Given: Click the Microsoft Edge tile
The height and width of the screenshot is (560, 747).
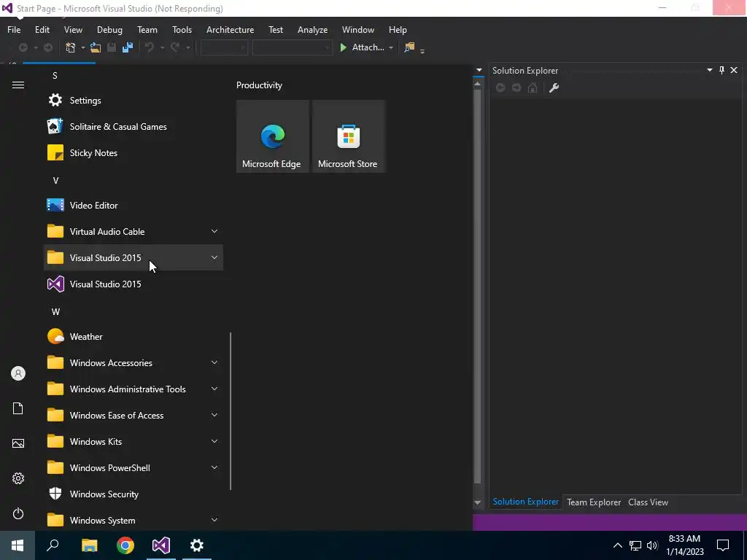Looking at the screenshot, I should pyautogui.click(x=273, y=136).
